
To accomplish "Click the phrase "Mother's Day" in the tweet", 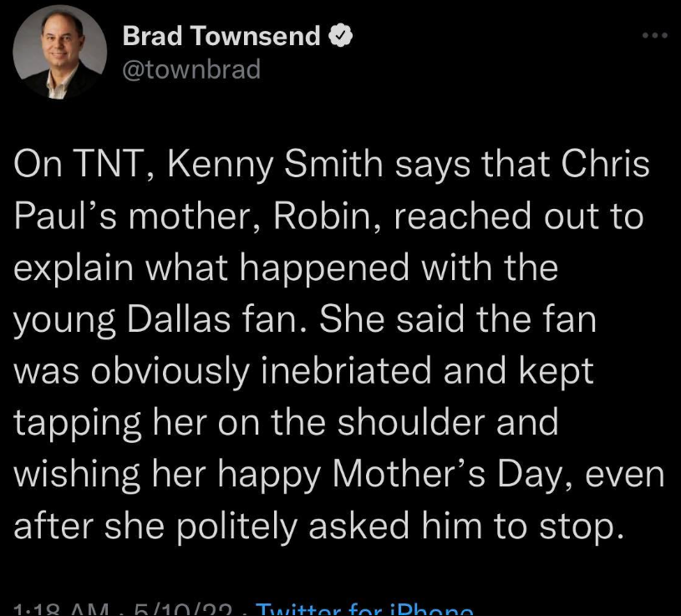I will click(x=435, y=476).
